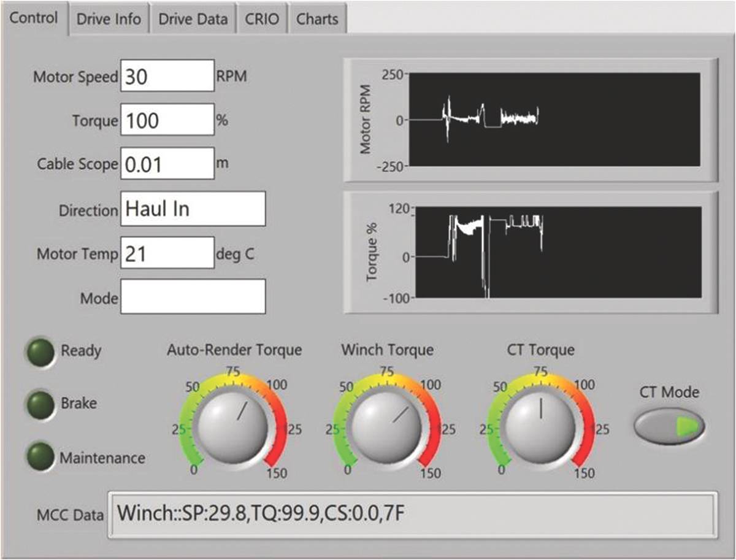736x560 pixels.
Task: Open the CRIO tab
Action: point(262,19)
